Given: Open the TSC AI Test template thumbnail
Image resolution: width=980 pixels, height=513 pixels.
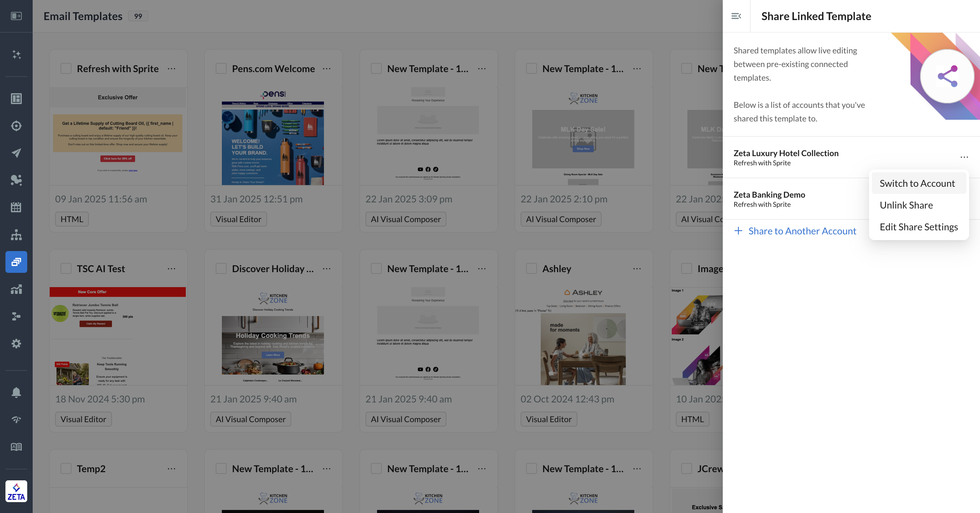Looking at the screenshot, I should [118, 336].
